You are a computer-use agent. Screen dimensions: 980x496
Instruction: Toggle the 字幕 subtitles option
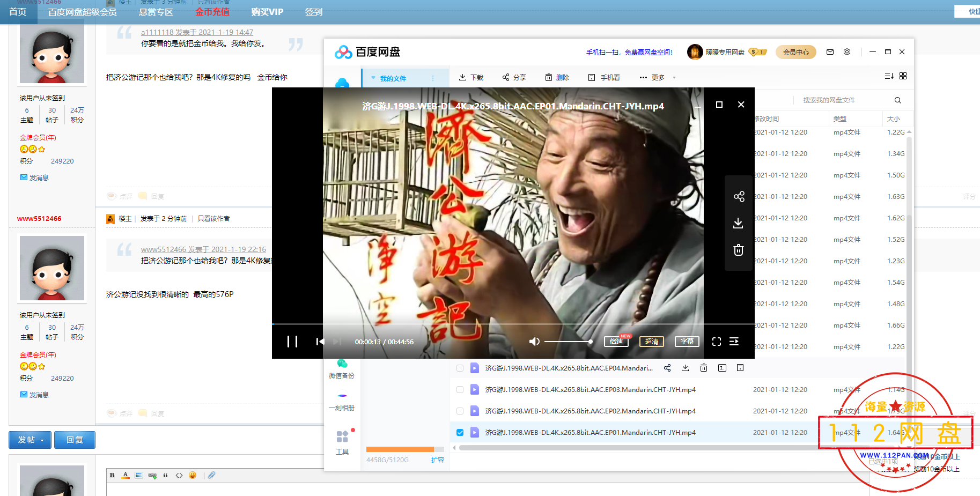[x=687, y=342]
